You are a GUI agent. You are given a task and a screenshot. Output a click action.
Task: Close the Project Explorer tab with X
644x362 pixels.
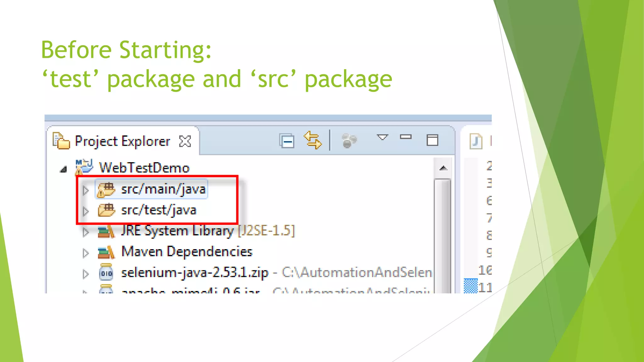coord(185,141)
